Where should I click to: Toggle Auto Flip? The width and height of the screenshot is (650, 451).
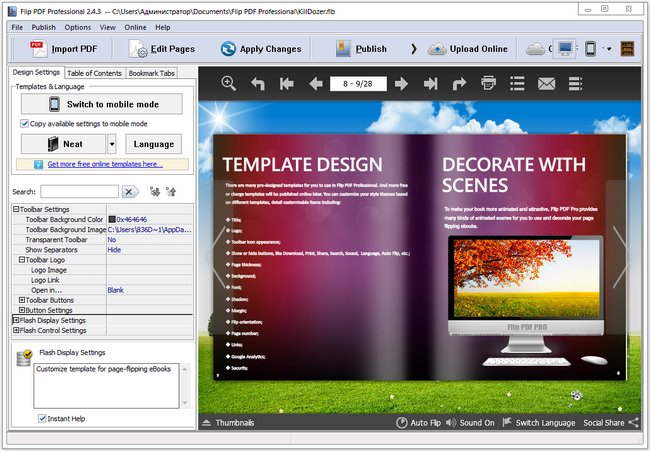[418, 423]
